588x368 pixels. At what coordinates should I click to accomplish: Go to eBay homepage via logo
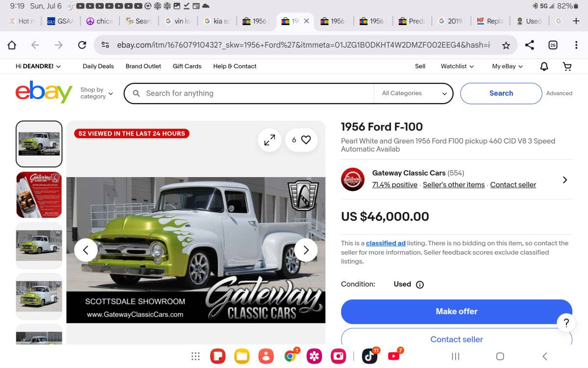44,92
